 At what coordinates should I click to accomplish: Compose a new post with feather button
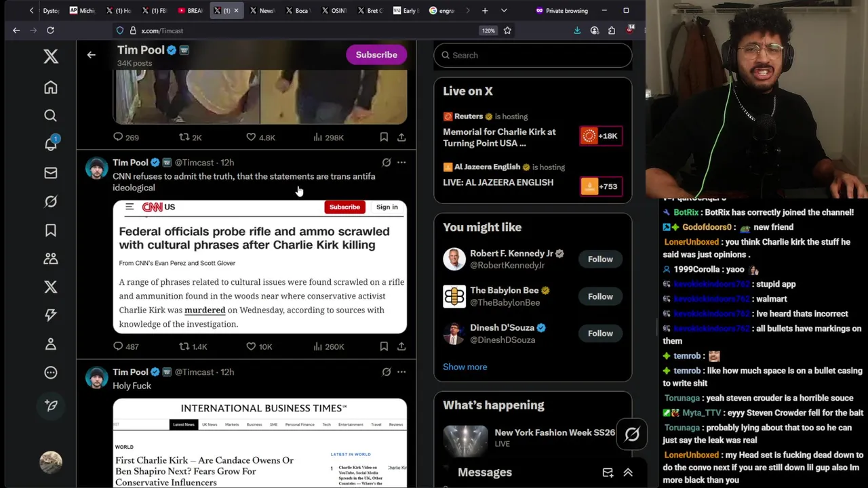[x=51, y=405]
